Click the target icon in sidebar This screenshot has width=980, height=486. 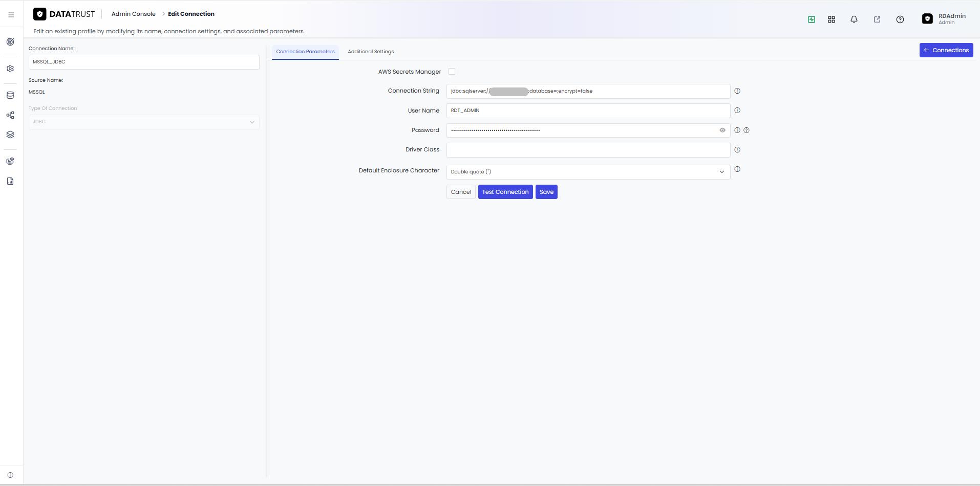10,42
